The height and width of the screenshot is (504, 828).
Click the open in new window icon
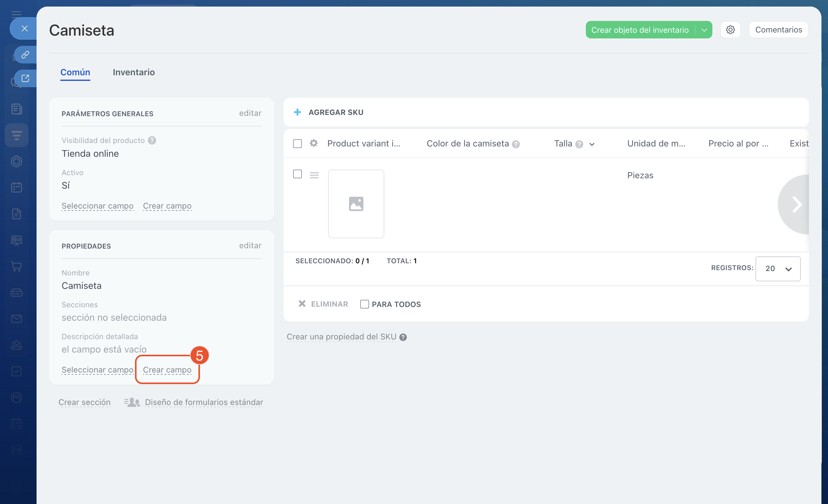point(25,78)
